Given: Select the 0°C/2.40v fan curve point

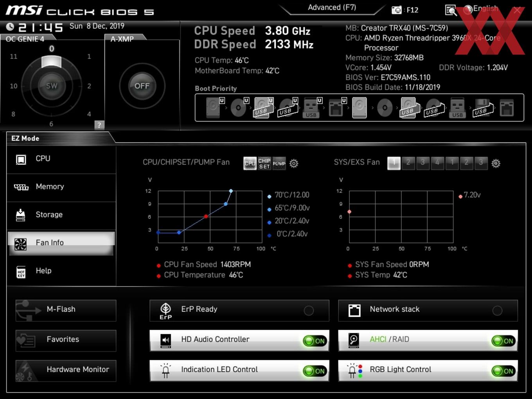Looking at the screenshot, I should click(158, 232).
